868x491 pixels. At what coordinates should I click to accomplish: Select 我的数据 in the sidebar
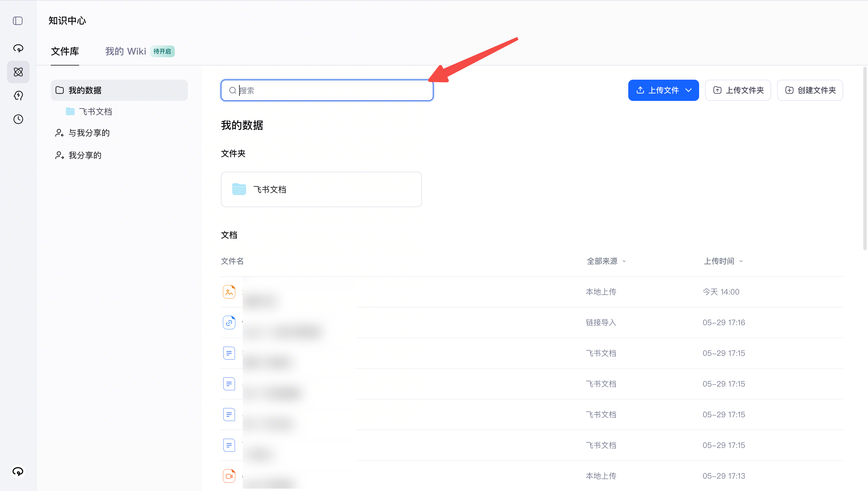tap(119, 90)
